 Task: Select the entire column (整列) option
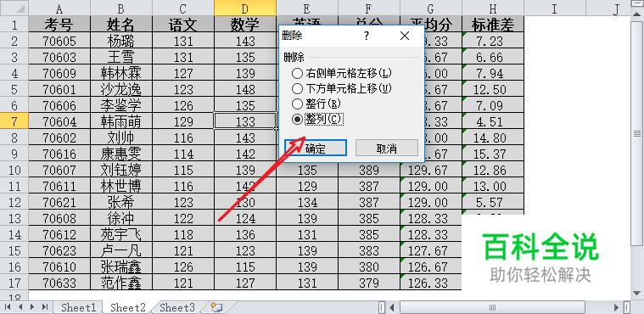pyautogui.click(x=316, y=119)
